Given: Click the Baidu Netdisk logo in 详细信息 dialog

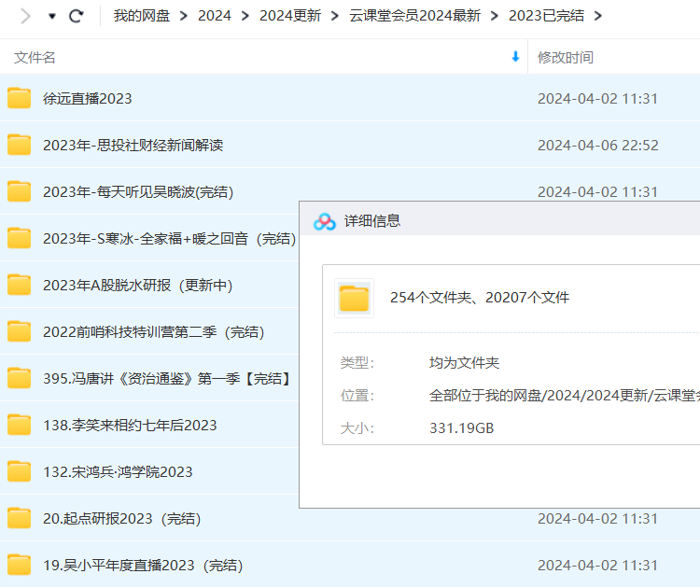Looking at the screenshot, I should point(324,221).
